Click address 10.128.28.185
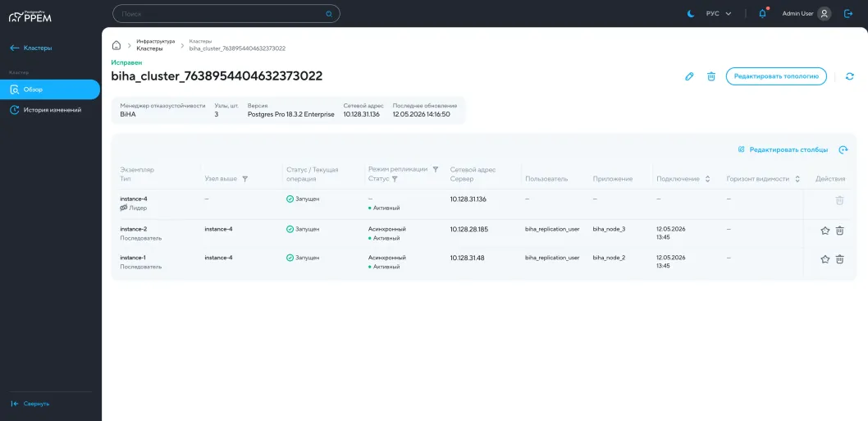 [469, 229]
